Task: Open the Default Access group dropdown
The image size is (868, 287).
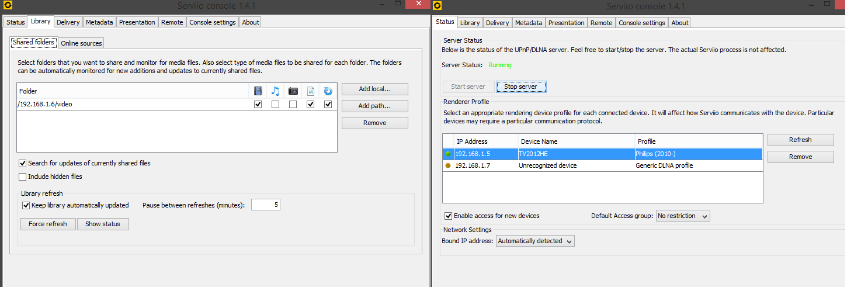Action: click(x=682, y=216)
